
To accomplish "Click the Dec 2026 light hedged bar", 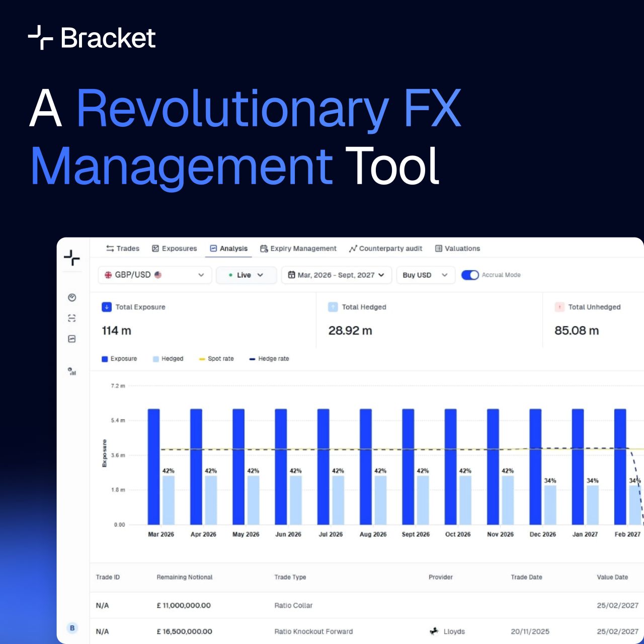I will click(550, 505).
